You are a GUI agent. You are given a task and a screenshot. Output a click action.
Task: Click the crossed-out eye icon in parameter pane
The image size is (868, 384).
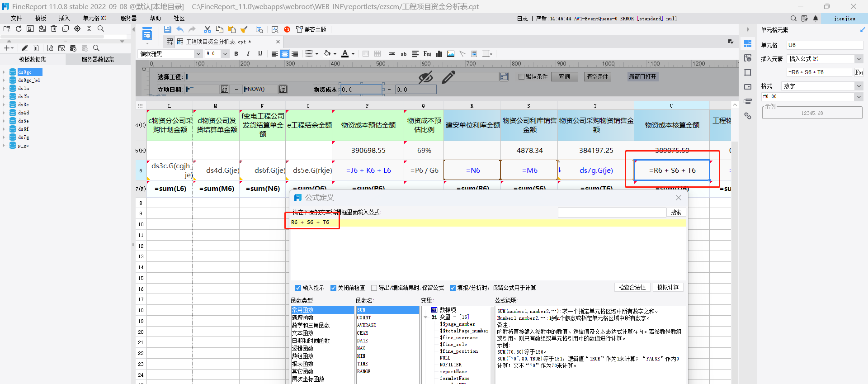point(425,77)
